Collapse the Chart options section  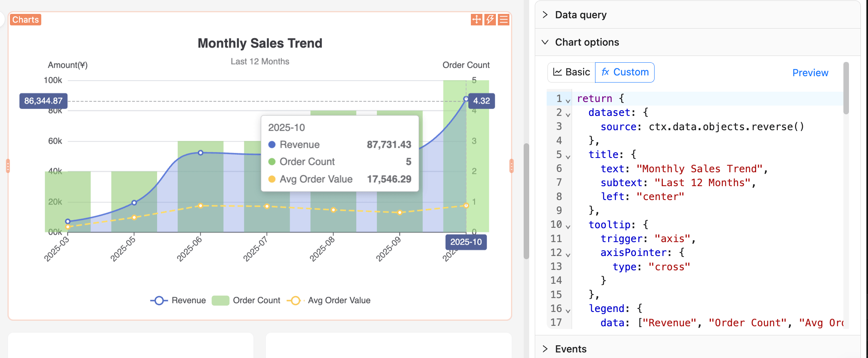[586, 42]
